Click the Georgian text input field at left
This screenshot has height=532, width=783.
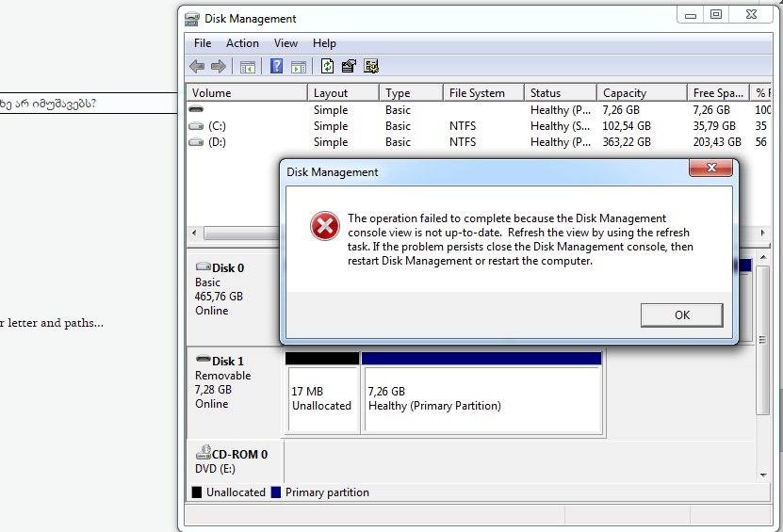pos(89,104)
